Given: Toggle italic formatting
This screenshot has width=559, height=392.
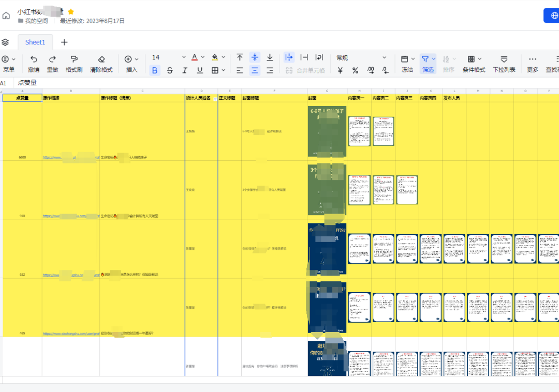Looking at the screenshot, I should (185, 70).
